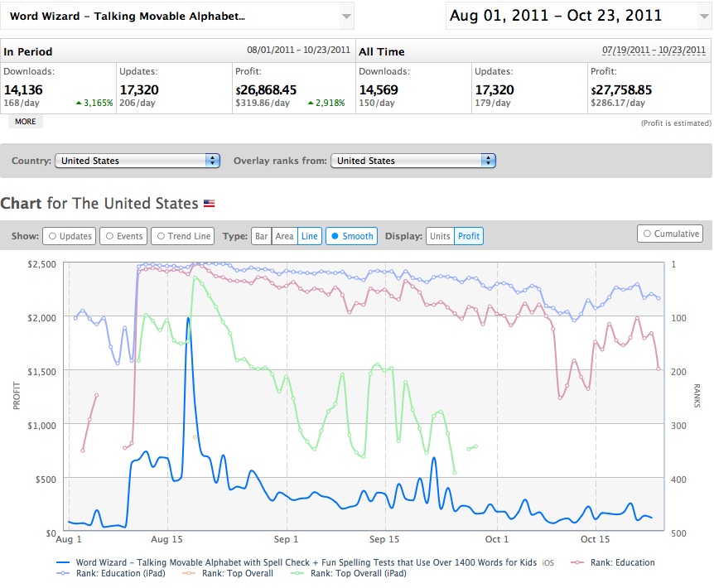The height and width of the screenshot is (588, 714).
Task: Toggle the Events show option
Action: tap(124, 236)
